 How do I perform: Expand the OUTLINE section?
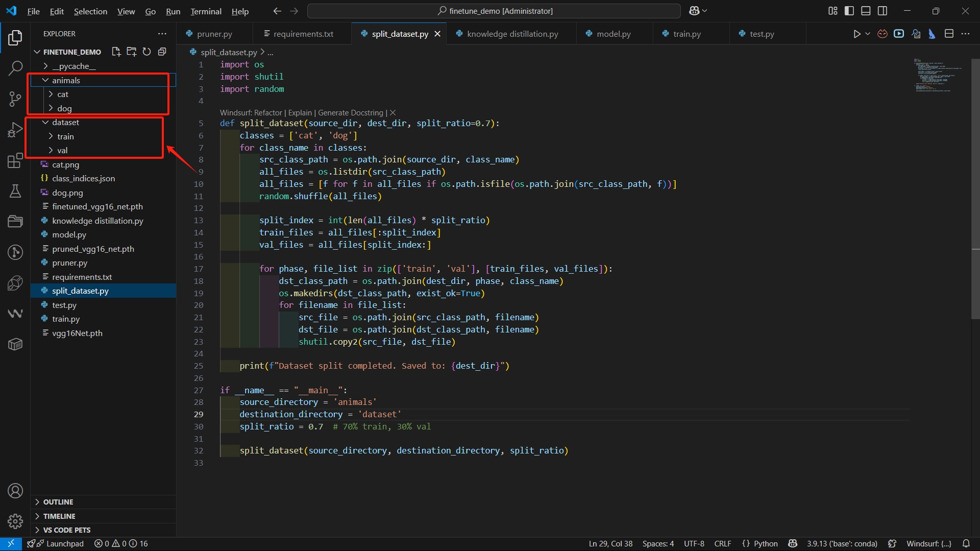104,502
